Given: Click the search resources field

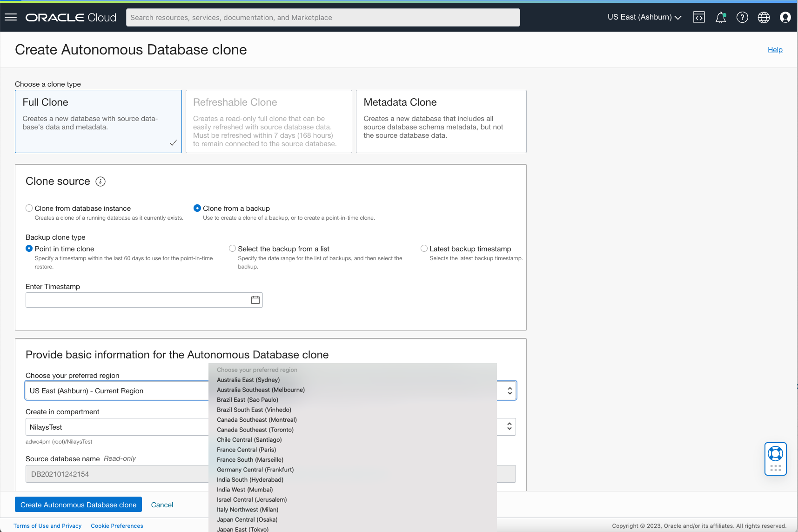Looking at the screenshot, I should [323, 17].
